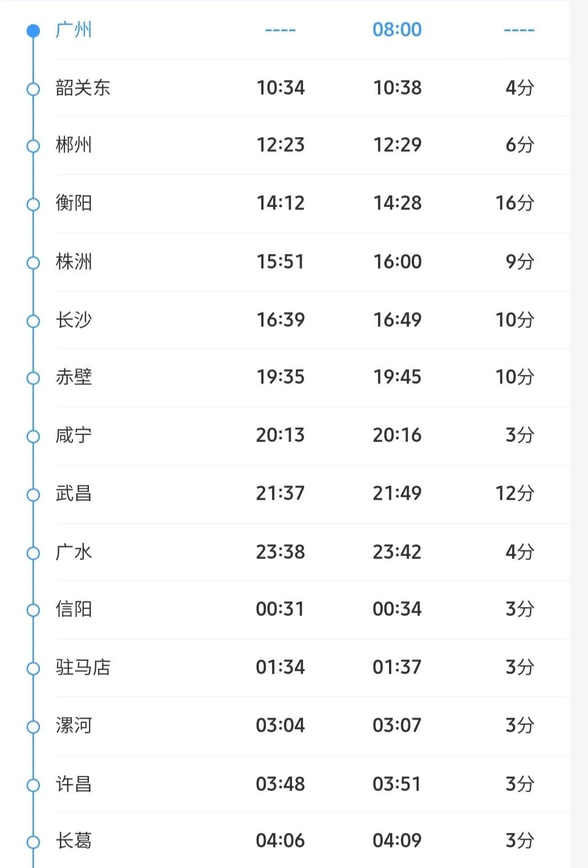
Task: Select the 韶关东 station circle marker
Action: coord(34,89)
